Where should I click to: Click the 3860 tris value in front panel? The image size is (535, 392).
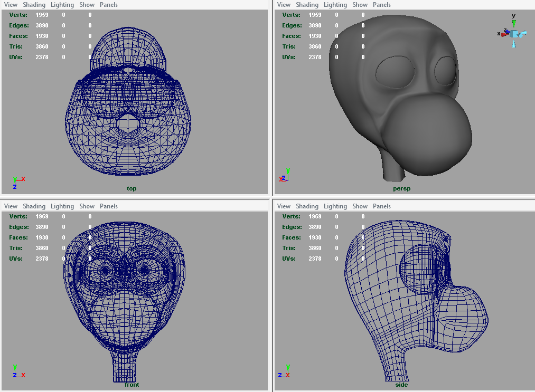(42, 248)
